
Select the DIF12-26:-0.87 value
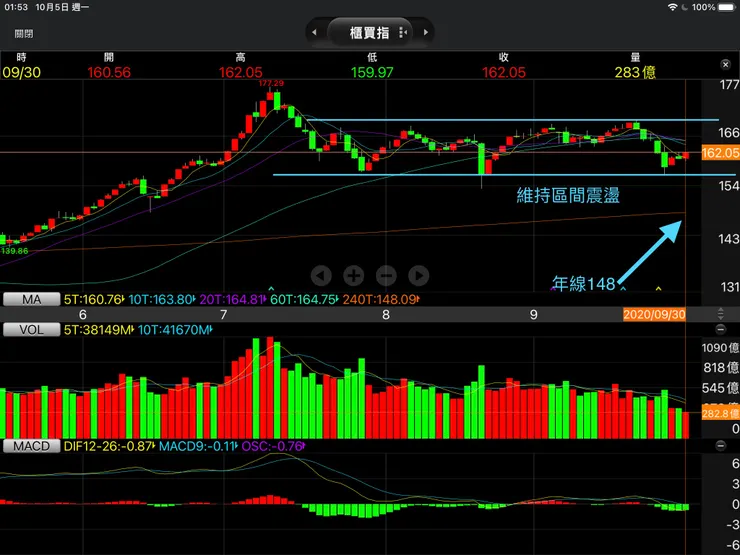[x=109, y=446]
